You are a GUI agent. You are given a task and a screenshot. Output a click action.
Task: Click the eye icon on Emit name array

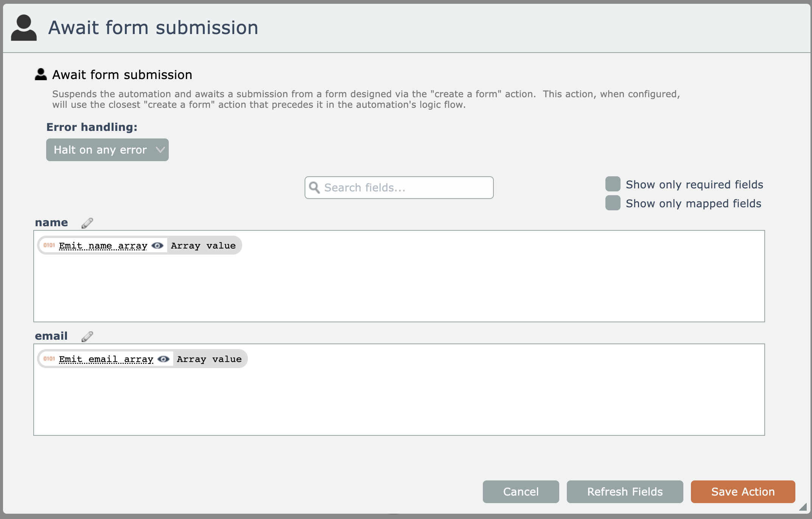coord(157,246)
